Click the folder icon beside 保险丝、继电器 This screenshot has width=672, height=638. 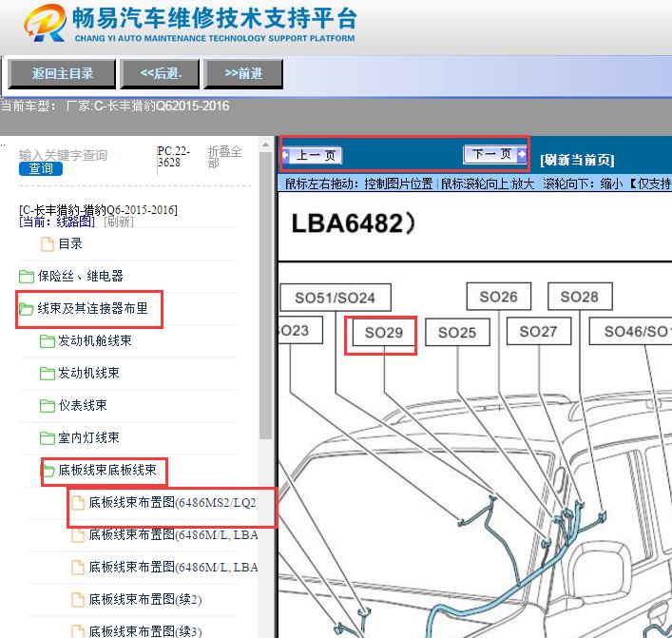27,277
